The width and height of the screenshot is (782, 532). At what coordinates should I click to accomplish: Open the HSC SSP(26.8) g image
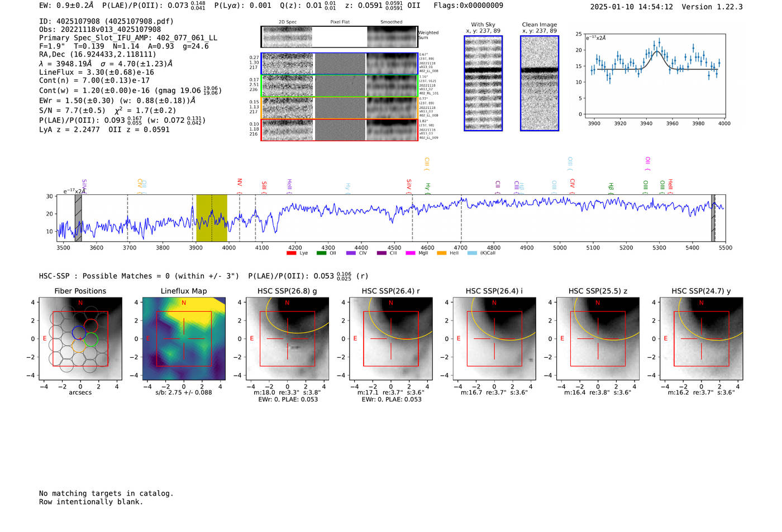click(287, 338)
